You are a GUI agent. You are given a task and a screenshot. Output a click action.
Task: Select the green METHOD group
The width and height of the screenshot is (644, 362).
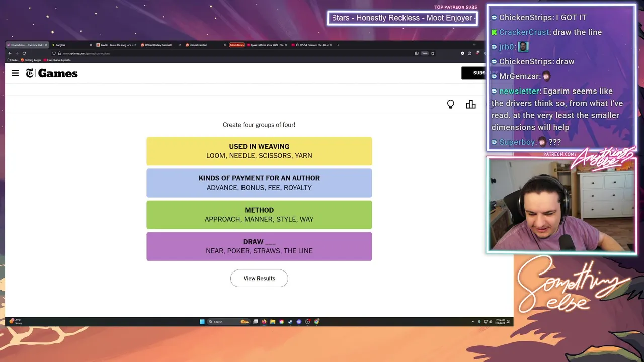[x=259, y=215]
